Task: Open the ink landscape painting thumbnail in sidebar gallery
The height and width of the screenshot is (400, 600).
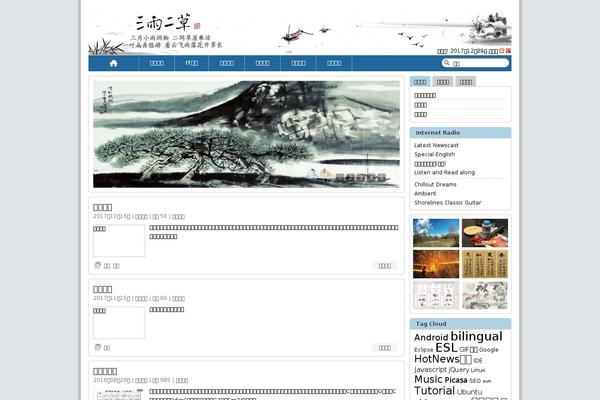Action: (485, 295)
